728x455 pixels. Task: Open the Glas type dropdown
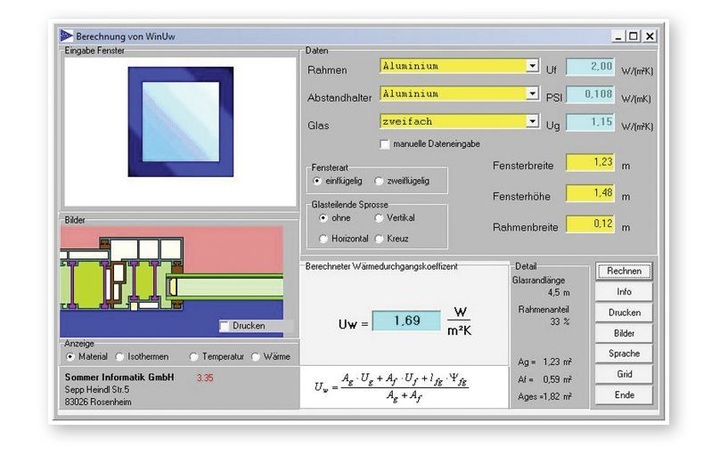[x=532, y=122]
